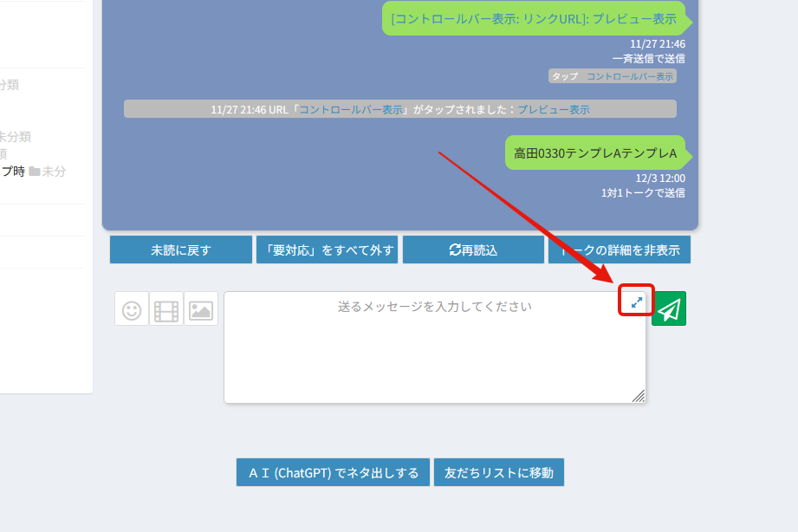This screenshot has height=532, width=798.
Task: Click the 未読に戻す button
Action: coord(180,250)
